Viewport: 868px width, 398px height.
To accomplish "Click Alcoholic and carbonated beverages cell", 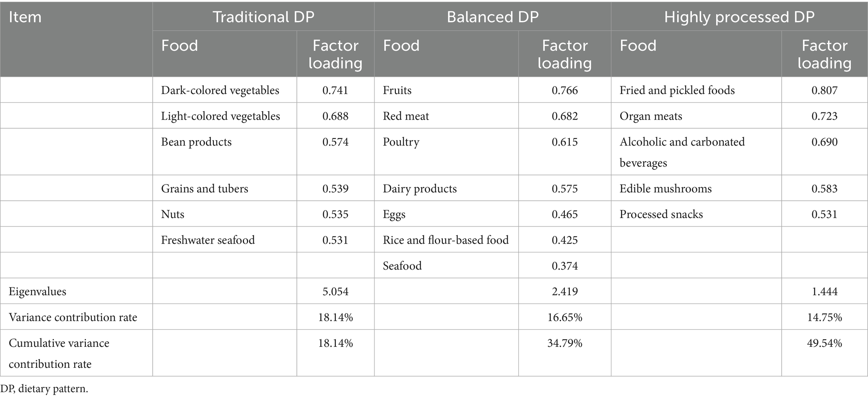I will pos(682,152).
